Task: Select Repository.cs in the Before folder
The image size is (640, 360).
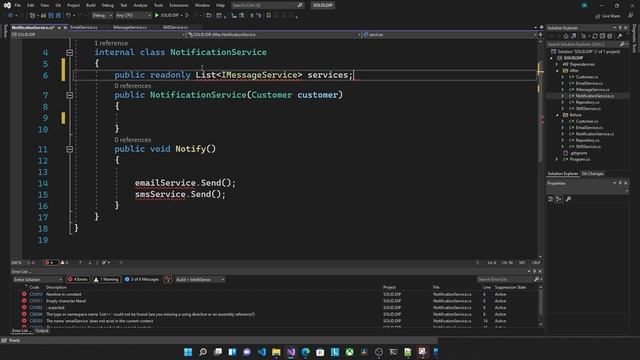Action: coord(587,140)
